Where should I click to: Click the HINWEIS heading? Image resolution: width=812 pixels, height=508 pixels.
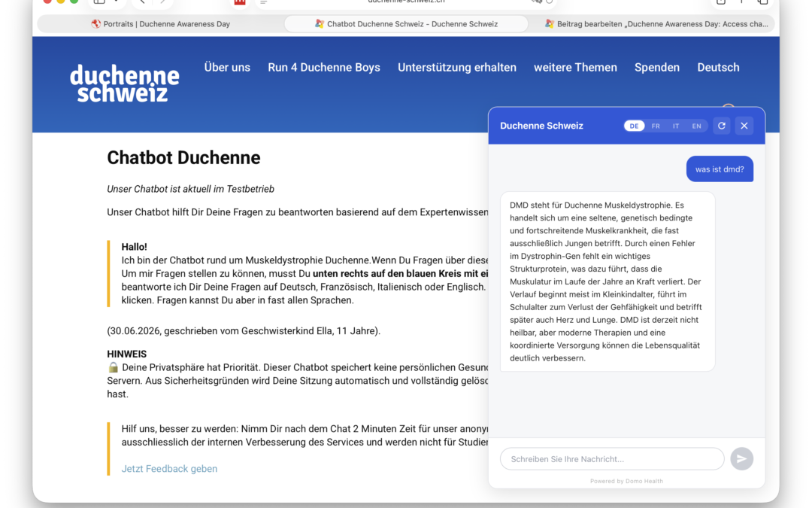tap(127, 354)
